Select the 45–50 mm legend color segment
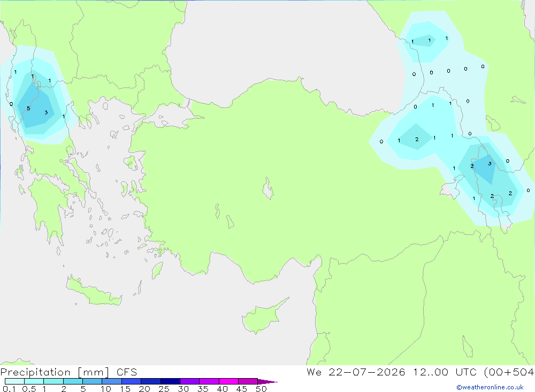Viewport: 535px width, 392px height. coord(248,381)
